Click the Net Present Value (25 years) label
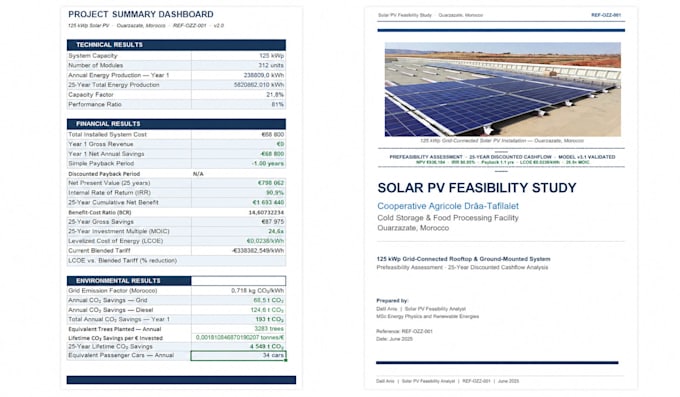Image resolution: width=680 pixels, height=397 pixels. (x=109, y=183)
